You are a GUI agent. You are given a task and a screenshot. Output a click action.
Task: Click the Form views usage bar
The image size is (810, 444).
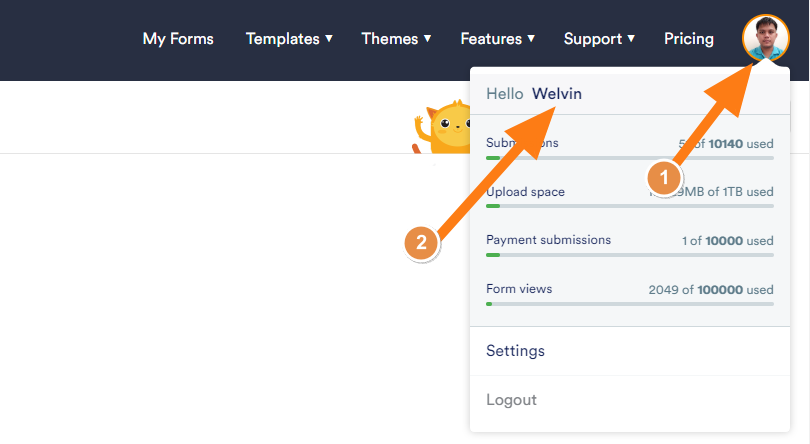pyautogui.click(x=630, y=303)
